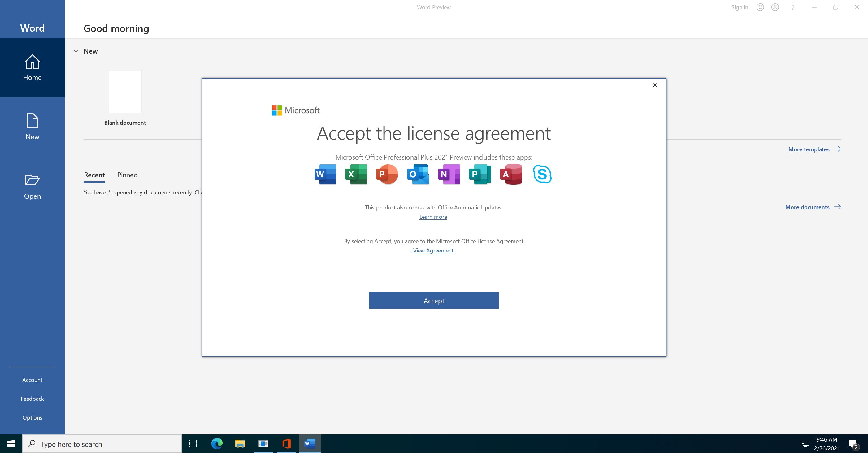
Task: Launch Microsoft Edge from taskbar
Action: (x=217, y=444)
